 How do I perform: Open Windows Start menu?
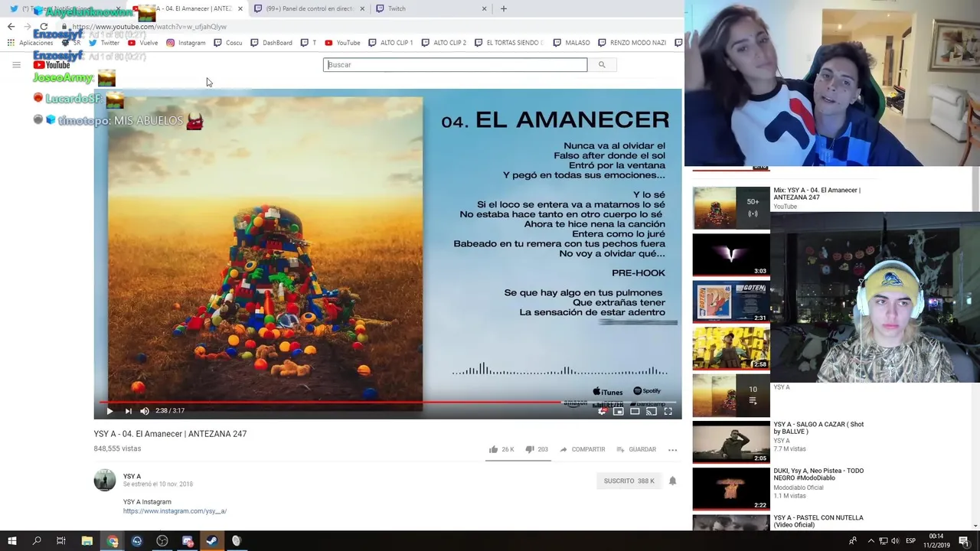click(x=12, y=541)
